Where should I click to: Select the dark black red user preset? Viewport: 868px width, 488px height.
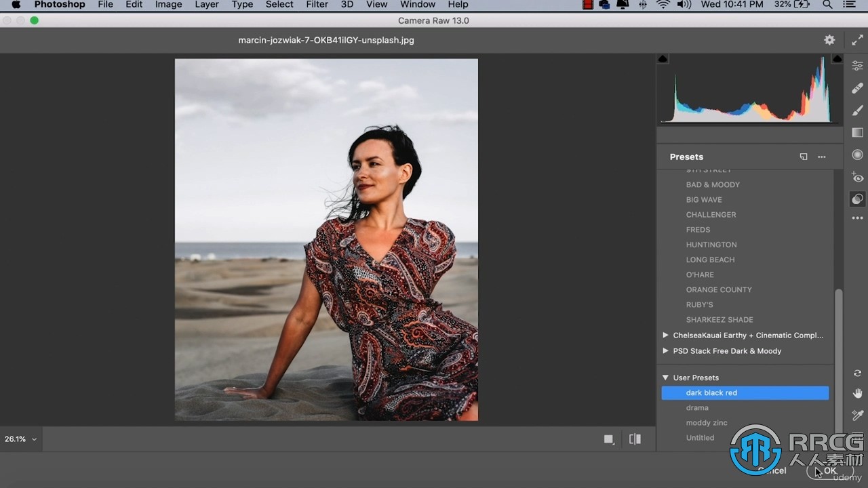click(745, 392)
